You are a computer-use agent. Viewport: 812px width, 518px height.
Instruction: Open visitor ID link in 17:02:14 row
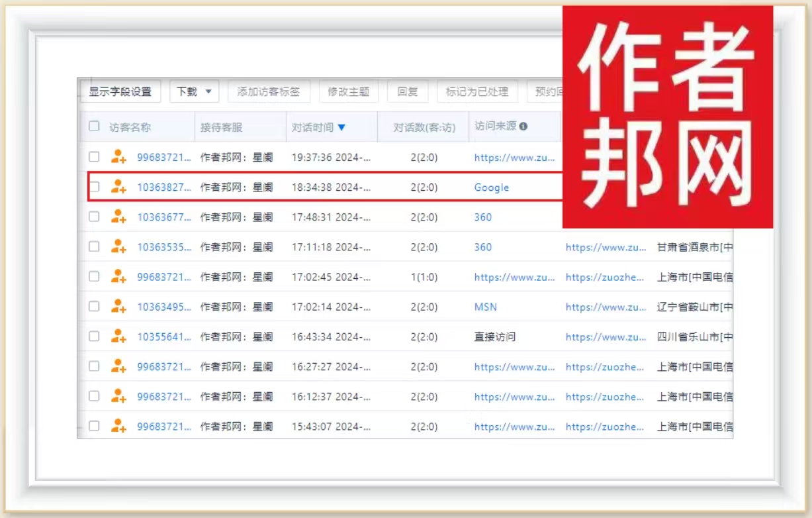pos(164,307)
